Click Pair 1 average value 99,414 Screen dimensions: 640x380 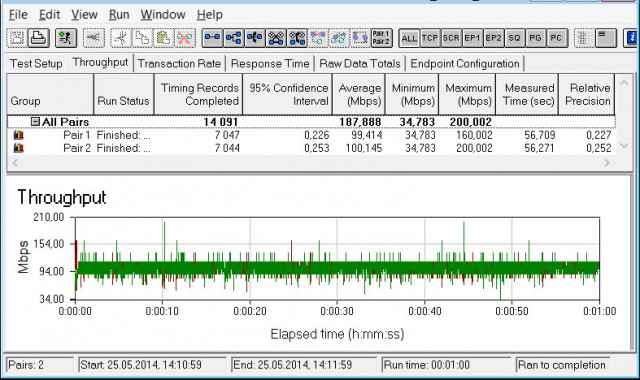click(x=367, y=135)
